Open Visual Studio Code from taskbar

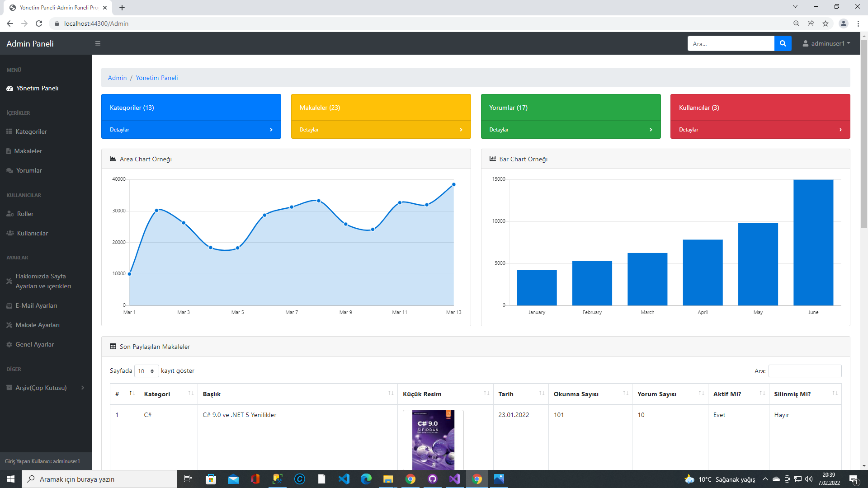344,479
